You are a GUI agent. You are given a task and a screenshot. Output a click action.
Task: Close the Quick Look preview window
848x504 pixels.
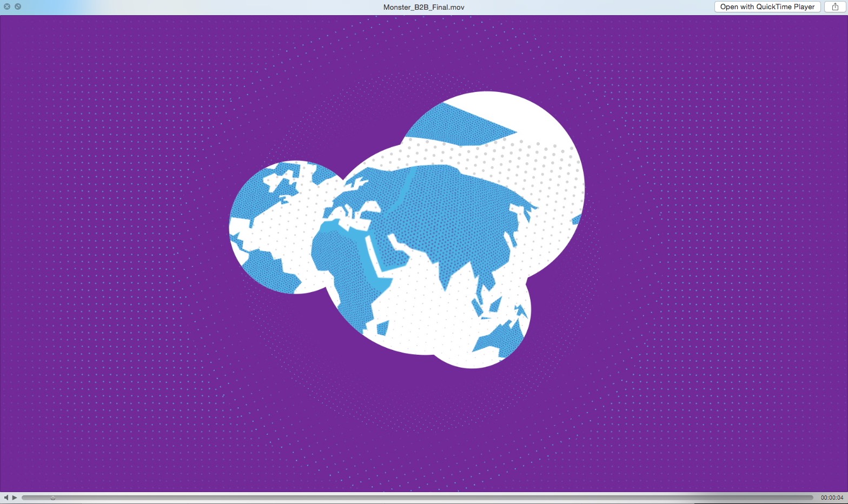click(x=7, y=6)
